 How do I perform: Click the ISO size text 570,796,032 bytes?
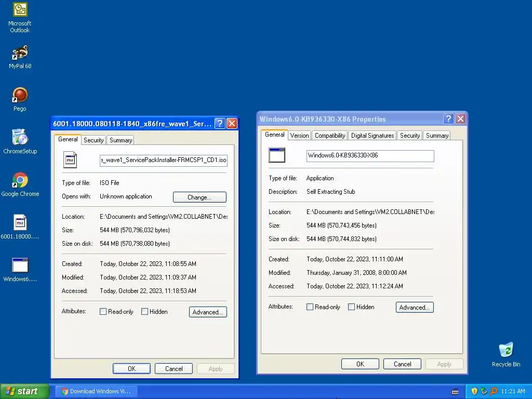[135, 230]
